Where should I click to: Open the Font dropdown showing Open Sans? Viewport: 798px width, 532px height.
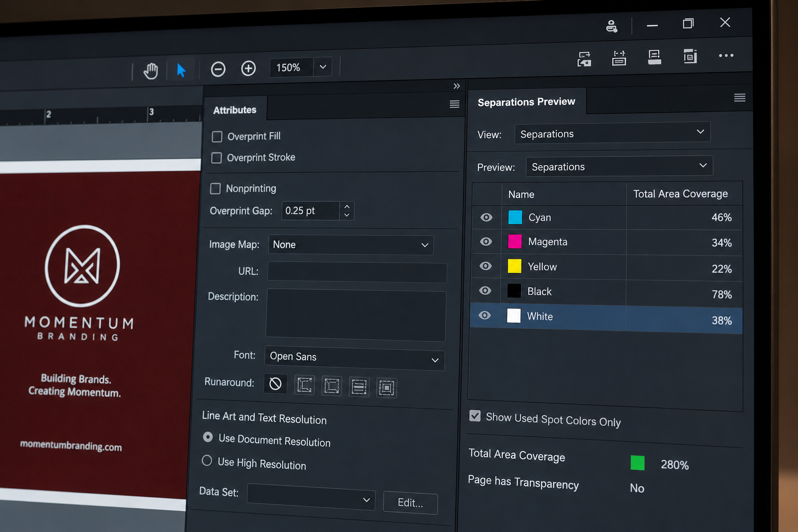tap(355, 358)
